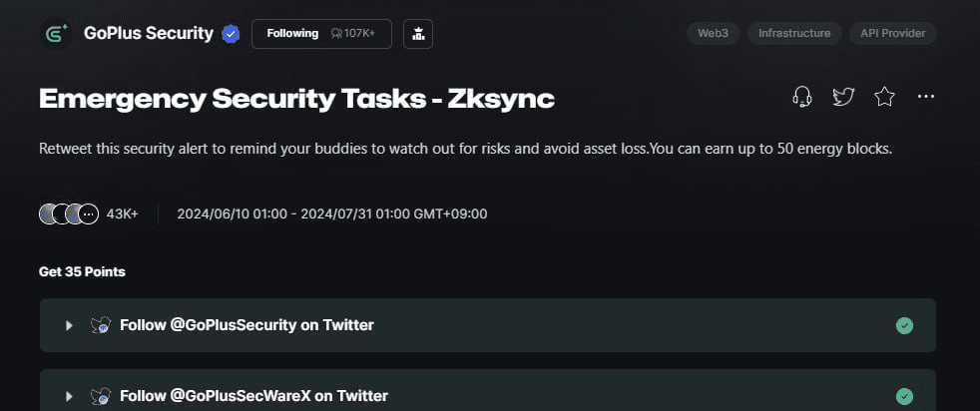Click the Twitter icon beside Follow @GoPlusSecWareX

pyautogui.click(x=100, y=396)
